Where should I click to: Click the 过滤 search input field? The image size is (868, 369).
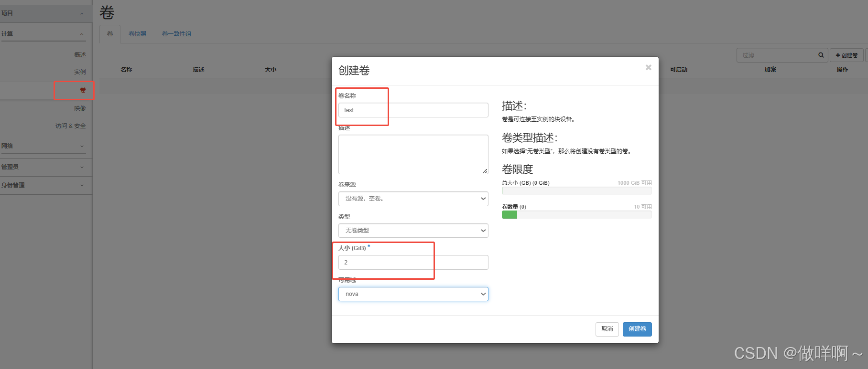(775, 55)
